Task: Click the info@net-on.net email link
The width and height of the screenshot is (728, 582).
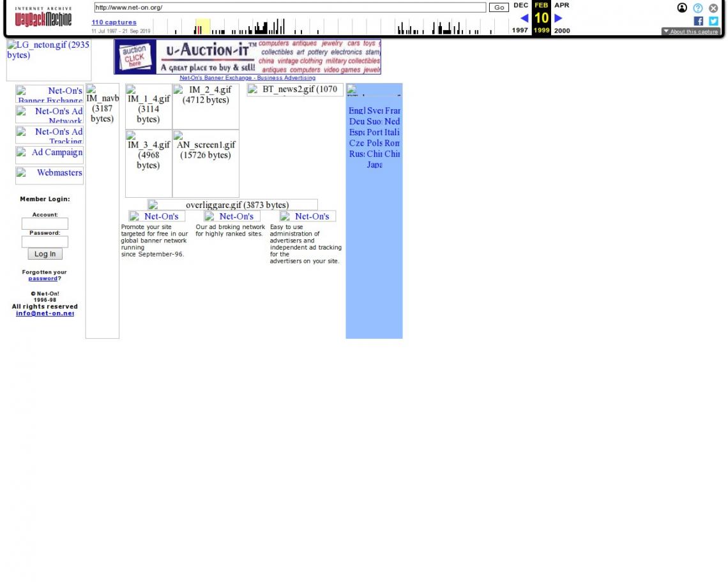Action: point(45,313)
